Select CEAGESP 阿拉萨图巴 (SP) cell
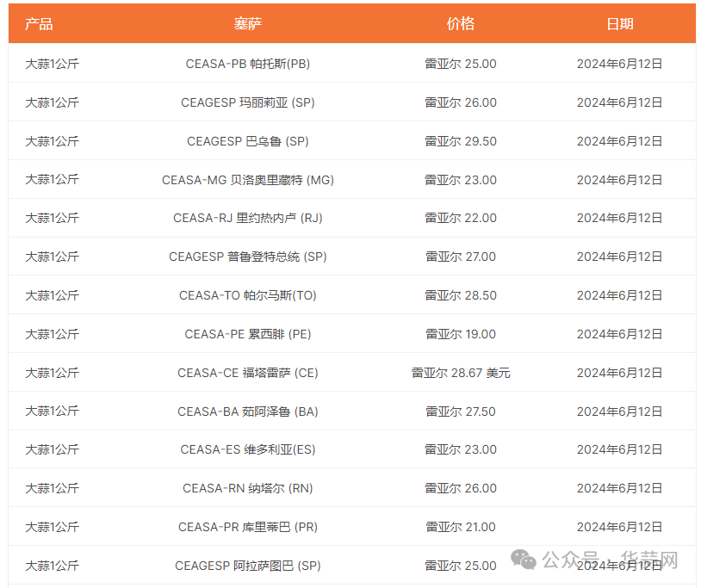The width and height of the screenshot is (701, 588). coord(248,566)
